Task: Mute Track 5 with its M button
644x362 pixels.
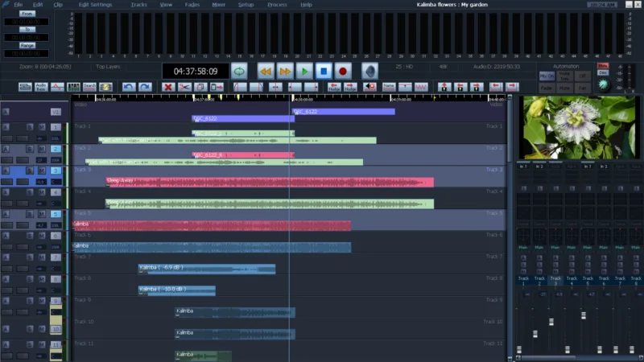Action: [42, 214]
